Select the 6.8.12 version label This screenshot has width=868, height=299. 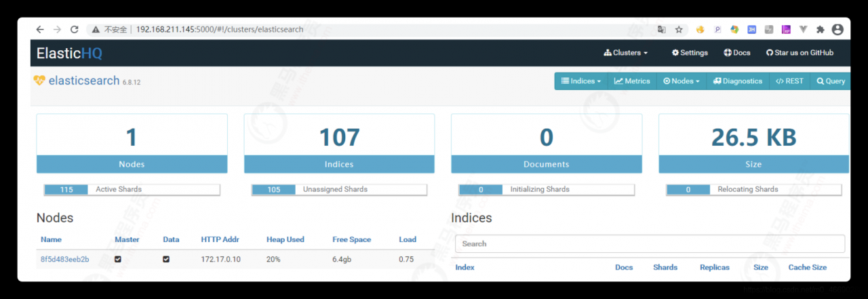(x=132, y=82)
